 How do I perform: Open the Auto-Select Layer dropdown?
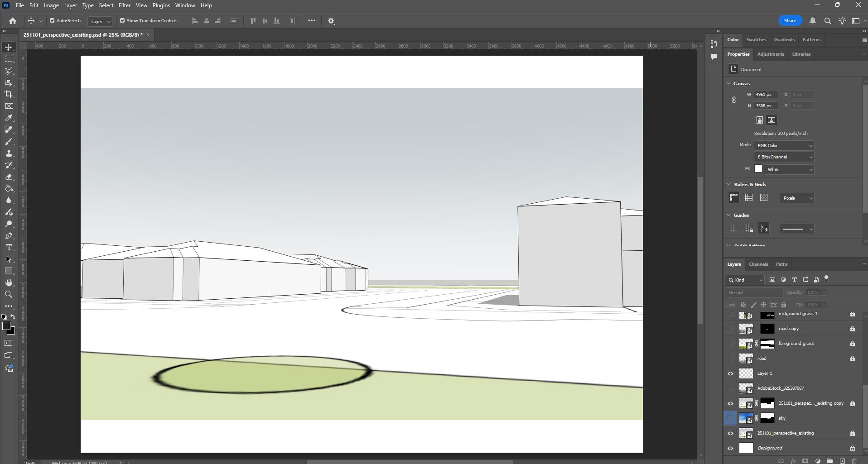tap(100, 21)
